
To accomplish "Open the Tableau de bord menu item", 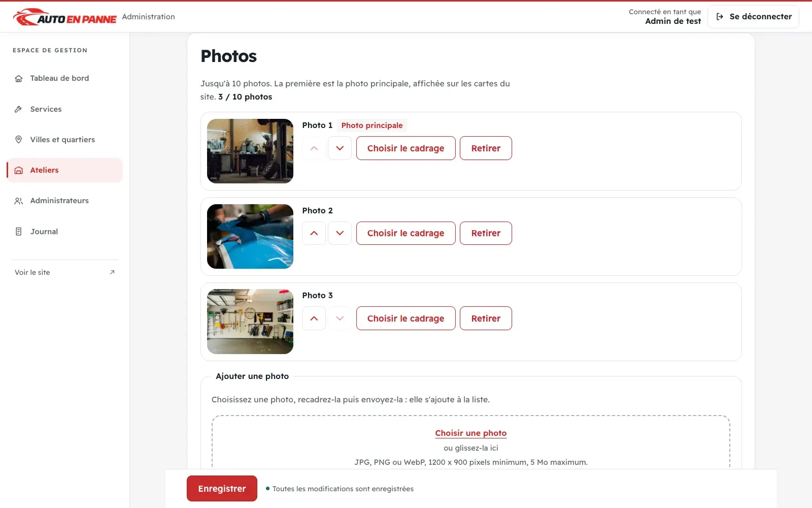I will [65, 78].
